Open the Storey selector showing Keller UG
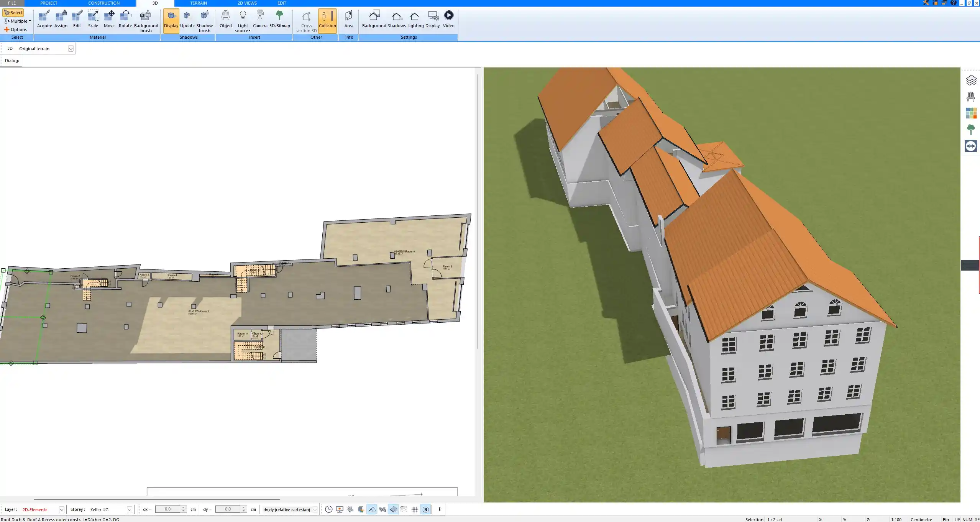 point(129,509)
